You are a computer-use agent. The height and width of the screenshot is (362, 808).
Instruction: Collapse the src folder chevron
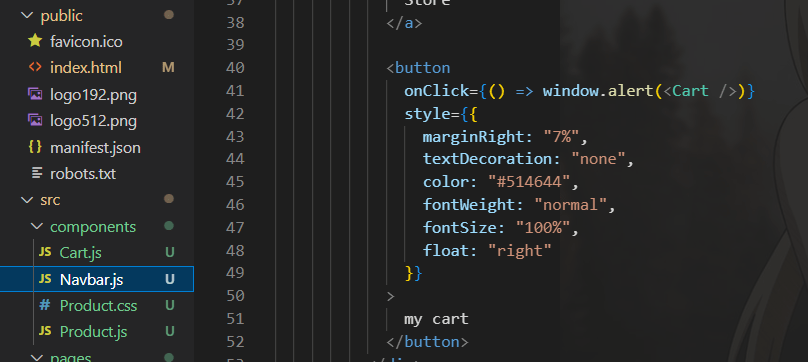[x=26, y=200]
